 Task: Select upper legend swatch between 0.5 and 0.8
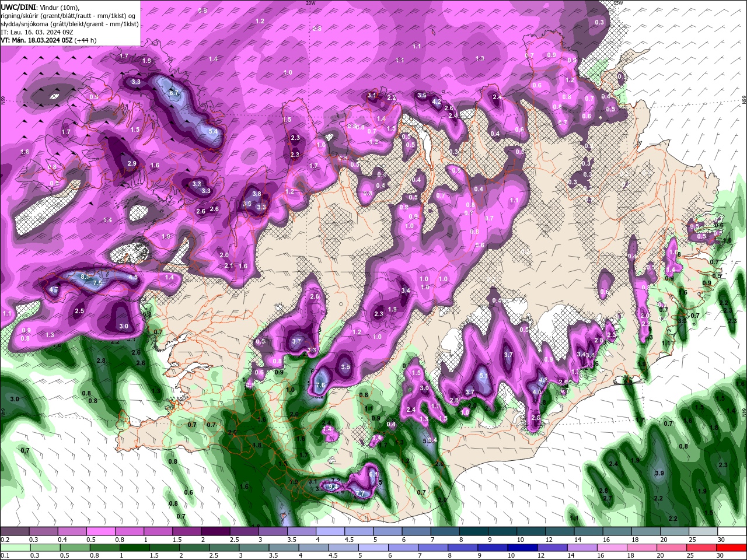[100, 531]
